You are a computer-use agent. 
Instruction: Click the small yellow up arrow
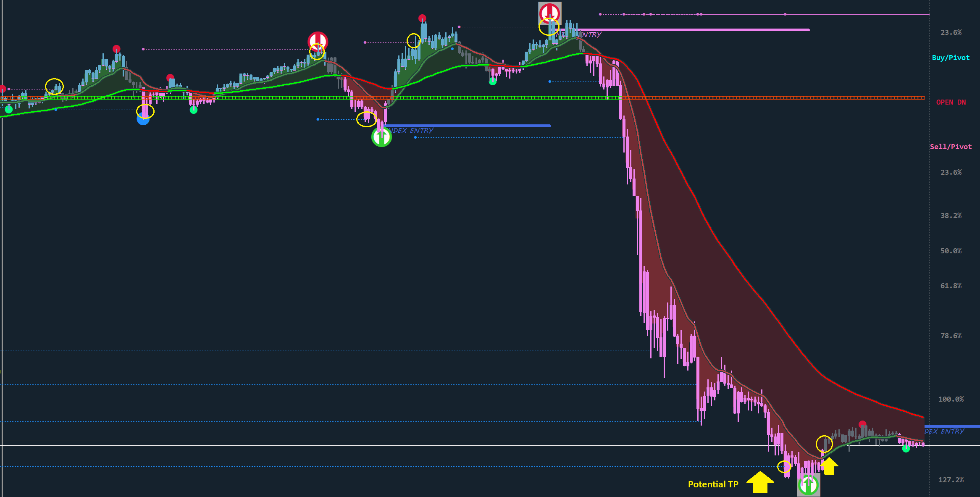(829, 466)
